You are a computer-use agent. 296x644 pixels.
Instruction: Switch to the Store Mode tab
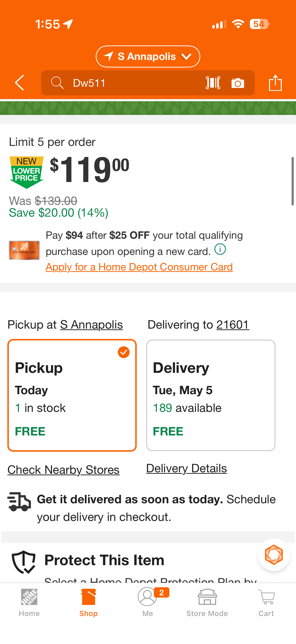(207, 603)
